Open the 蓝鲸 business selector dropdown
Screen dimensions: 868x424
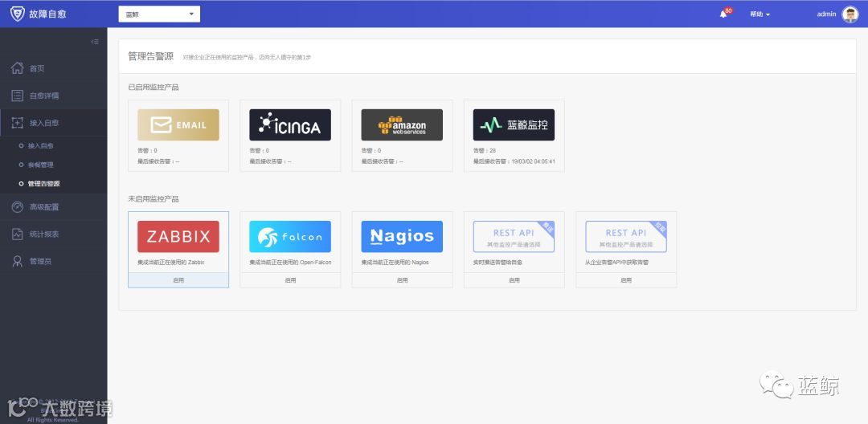pyautogui.click(x=159, y=14)
